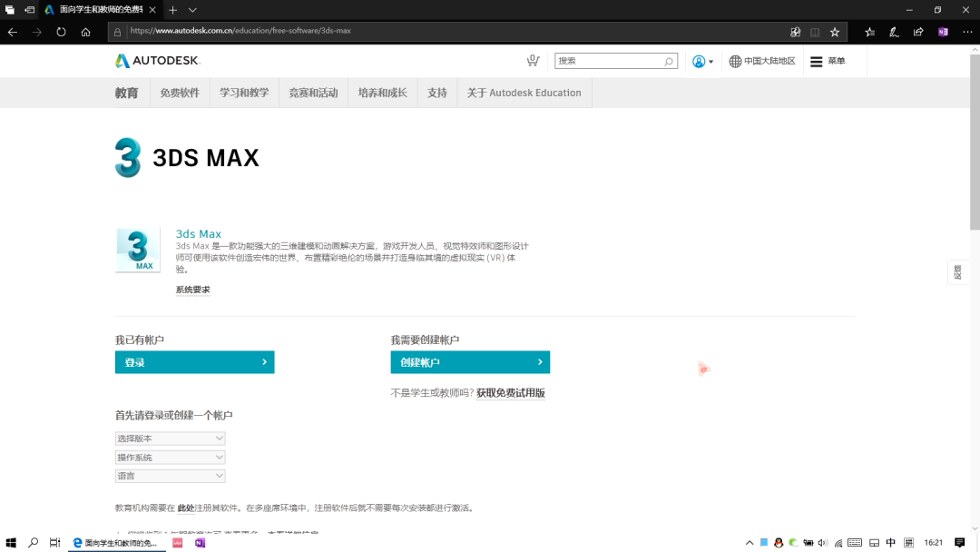Share this page using the share icon
This screenshot has height=552, width=980.
pyautogui.click(x=918, y=32)
